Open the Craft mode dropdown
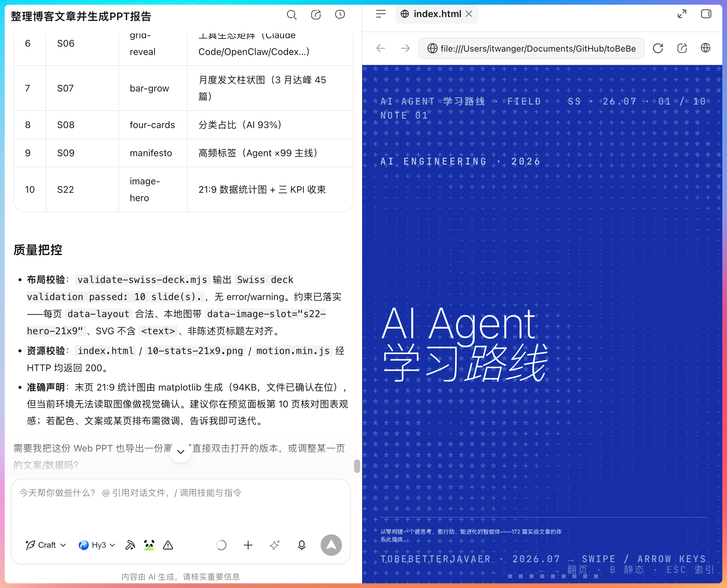This screenshot has width=727, height=588. [46, 545]
